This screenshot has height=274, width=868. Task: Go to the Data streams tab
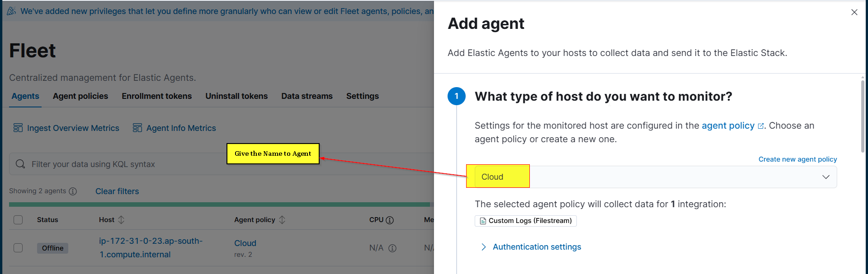[307, 96]
